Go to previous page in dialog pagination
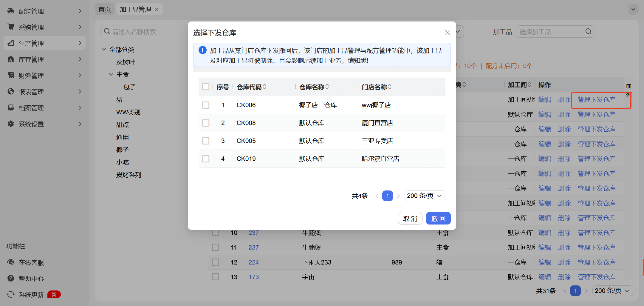Screen dimensions: 644x306 point(377,196)
